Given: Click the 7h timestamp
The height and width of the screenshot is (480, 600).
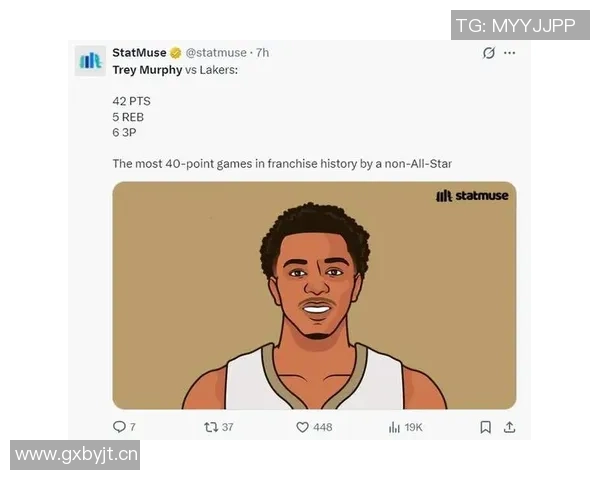Looking at the screenshot, I should point(262,53).
